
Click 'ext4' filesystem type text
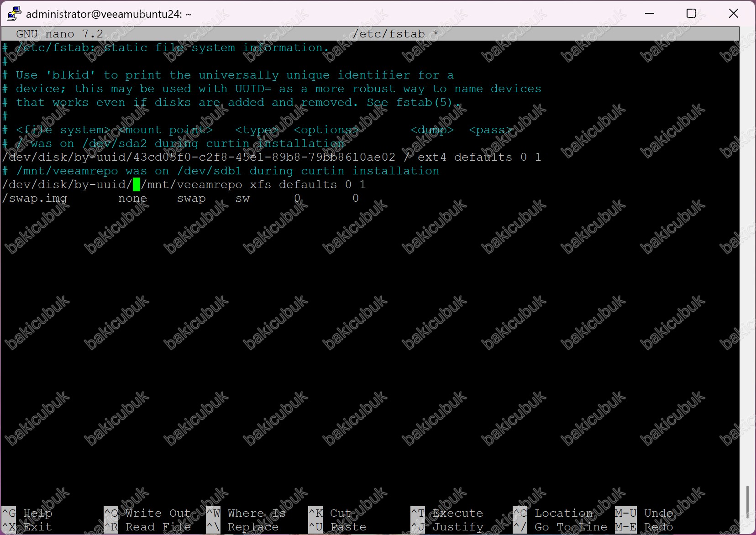coord(432,157)
